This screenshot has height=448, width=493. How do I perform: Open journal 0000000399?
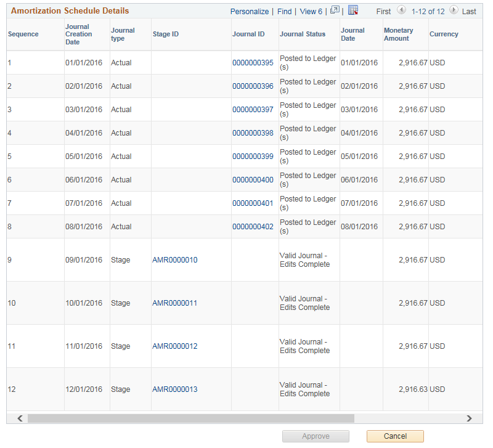tap(253, 157)
